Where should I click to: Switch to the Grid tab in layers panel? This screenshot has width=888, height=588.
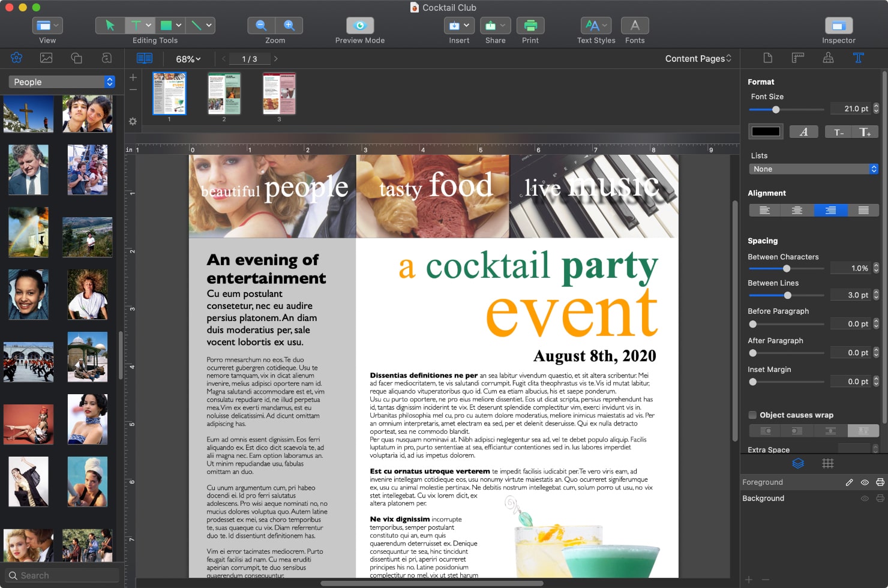[829, 463]
